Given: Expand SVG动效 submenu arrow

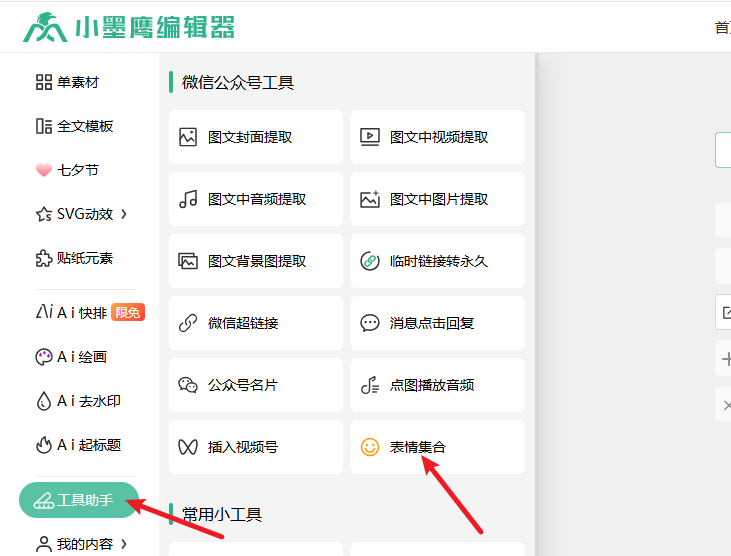Looking at the screenshot, I should click(124, 214).
